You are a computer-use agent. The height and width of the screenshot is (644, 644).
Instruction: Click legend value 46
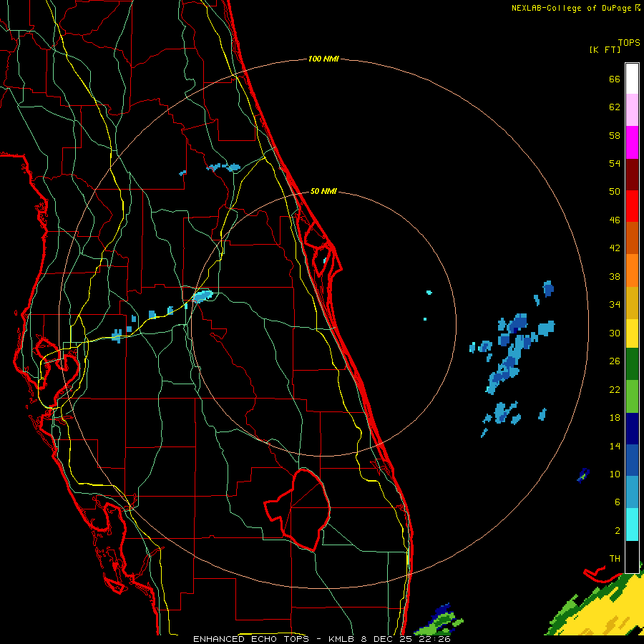click(x=615, y=220)
